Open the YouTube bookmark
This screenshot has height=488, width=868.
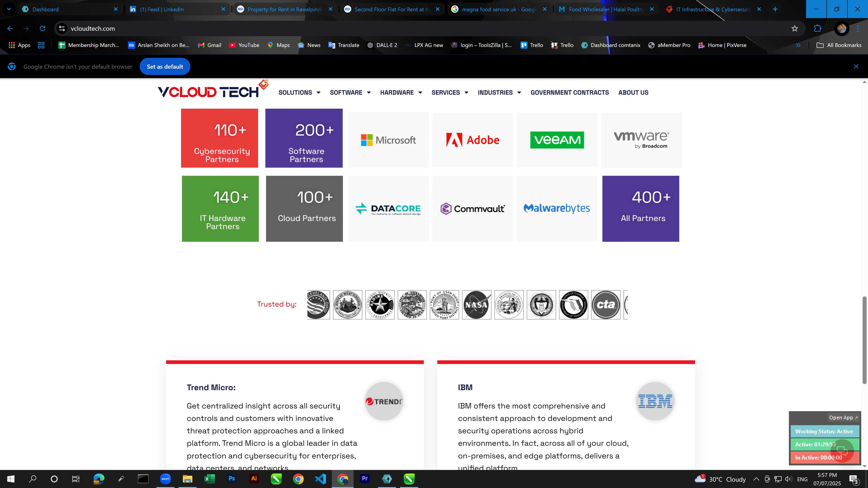pos(244,45)
